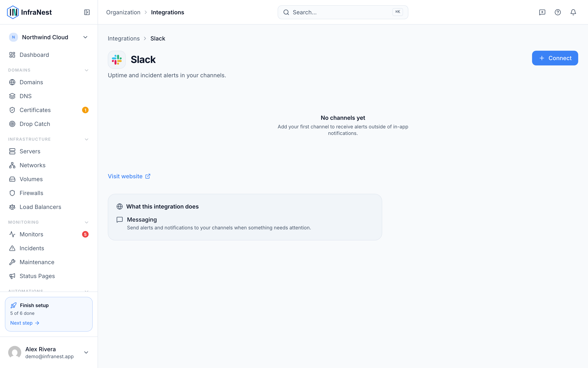Screen dimensions: 588x368
Task: Open Drop Catch page
Action: [x=49, y=124]
